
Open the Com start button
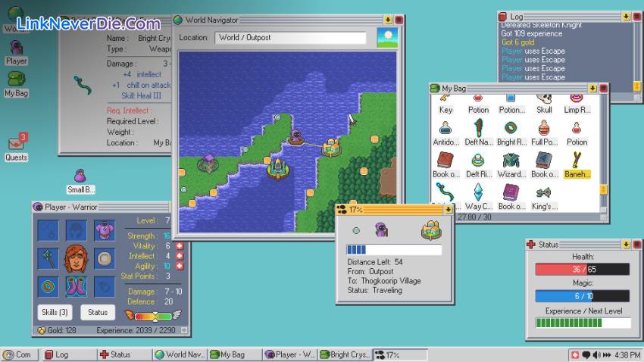[19, 354]
